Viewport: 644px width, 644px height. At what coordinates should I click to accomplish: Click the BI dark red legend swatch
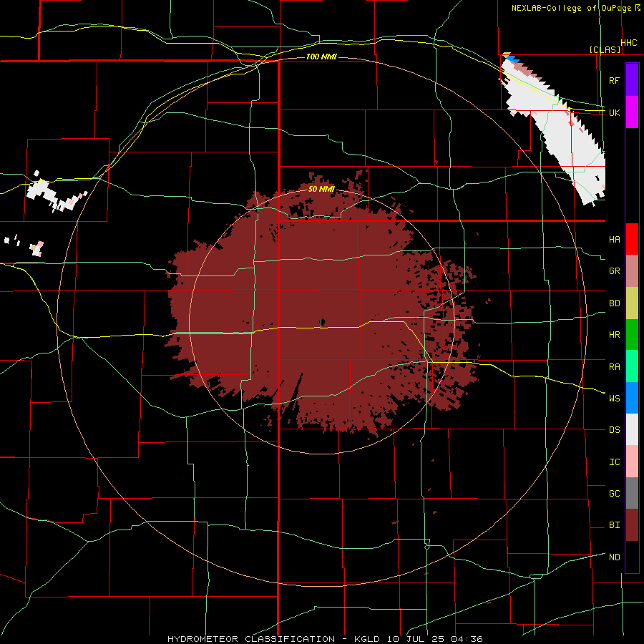click(x=632, y=525)
